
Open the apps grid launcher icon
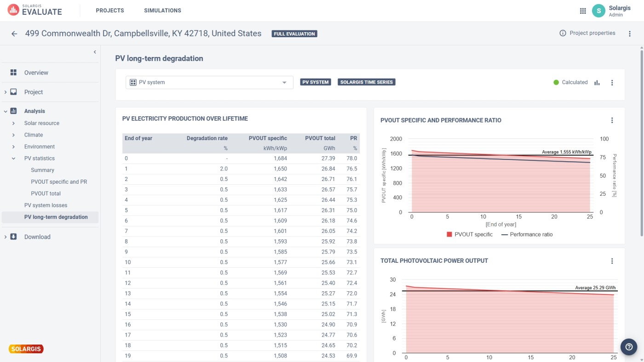tap(583, 11)
